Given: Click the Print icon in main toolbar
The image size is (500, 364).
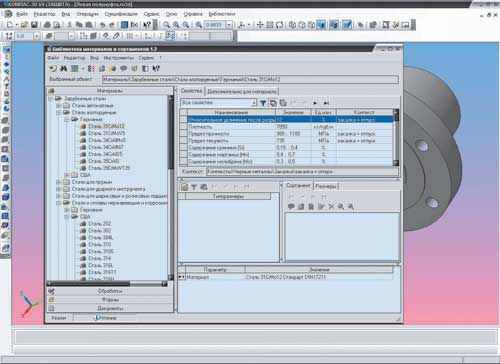Looking at the screenshot, I should point(47,25).
